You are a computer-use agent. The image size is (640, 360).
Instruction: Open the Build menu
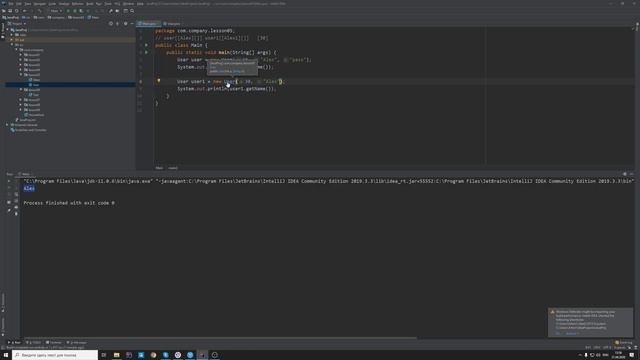tap(90, 4)
